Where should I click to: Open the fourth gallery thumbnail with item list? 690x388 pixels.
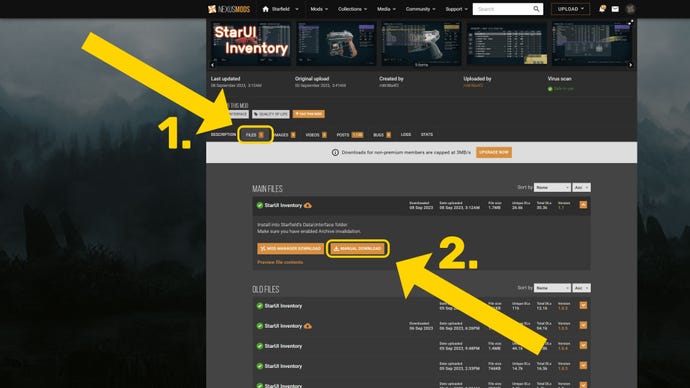pyautogui.click(x=506, y=44)
